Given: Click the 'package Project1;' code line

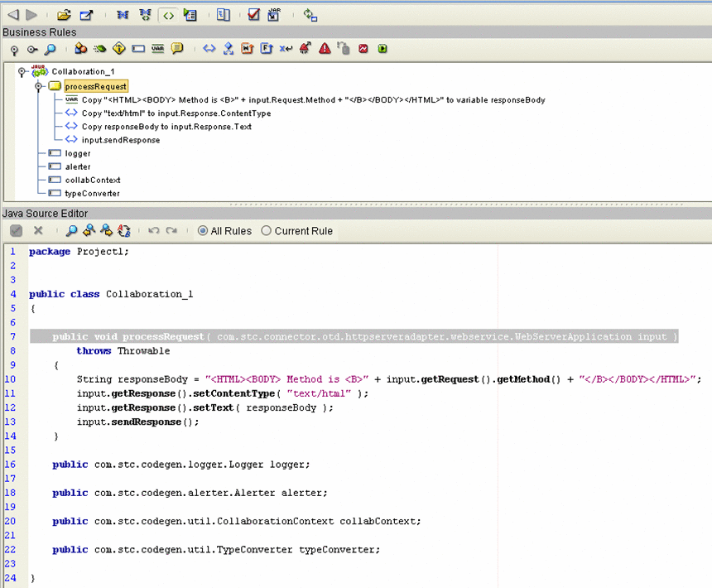Looking at the screenshot, I should [79, 252].
